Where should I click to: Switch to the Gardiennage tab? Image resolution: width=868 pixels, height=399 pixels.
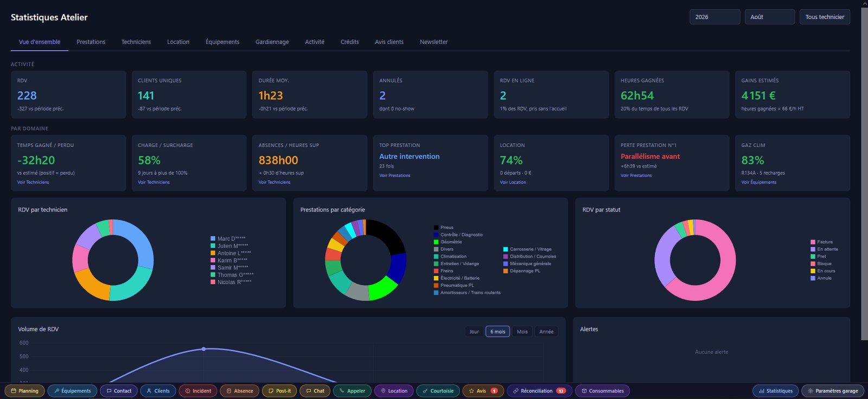tap(272, 42)
